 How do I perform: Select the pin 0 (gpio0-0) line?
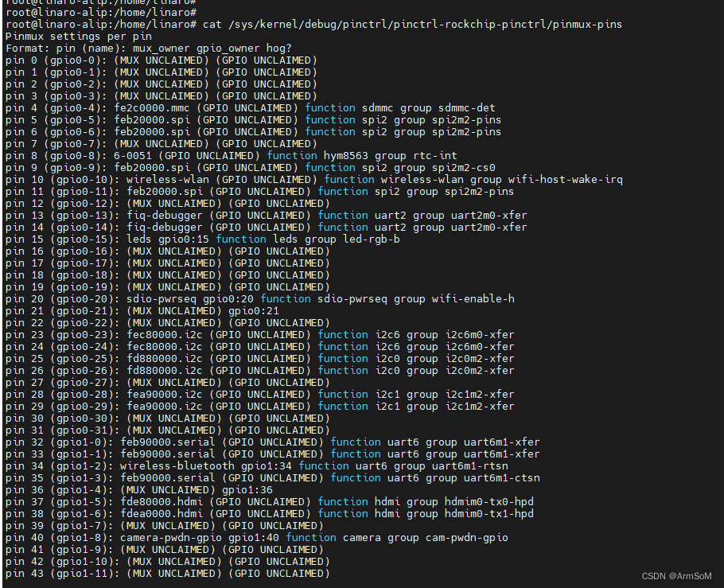[x=162, y=60]
